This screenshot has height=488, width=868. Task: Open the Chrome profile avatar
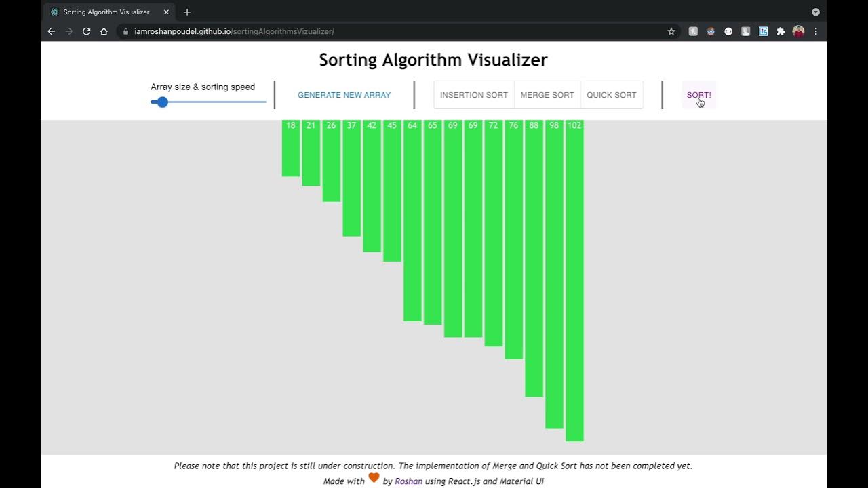(798, 31)
